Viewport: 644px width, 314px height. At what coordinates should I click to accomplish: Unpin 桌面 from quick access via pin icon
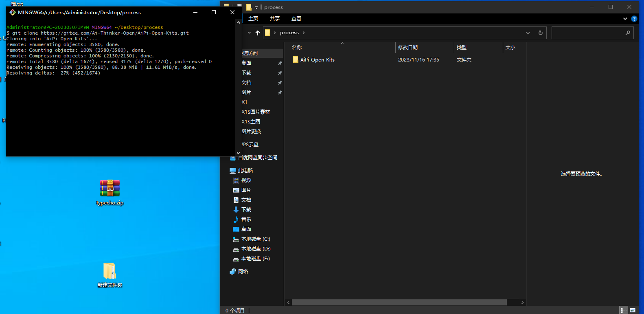tap(280, 63)
